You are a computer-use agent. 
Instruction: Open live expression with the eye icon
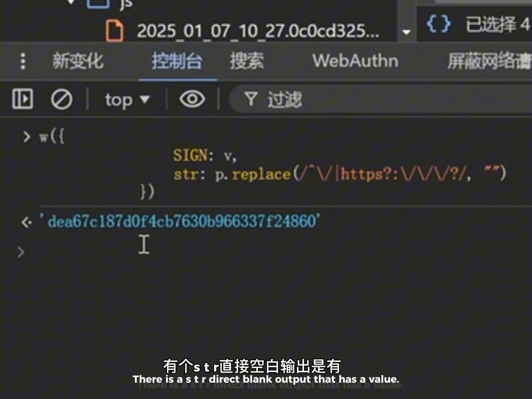192,99
